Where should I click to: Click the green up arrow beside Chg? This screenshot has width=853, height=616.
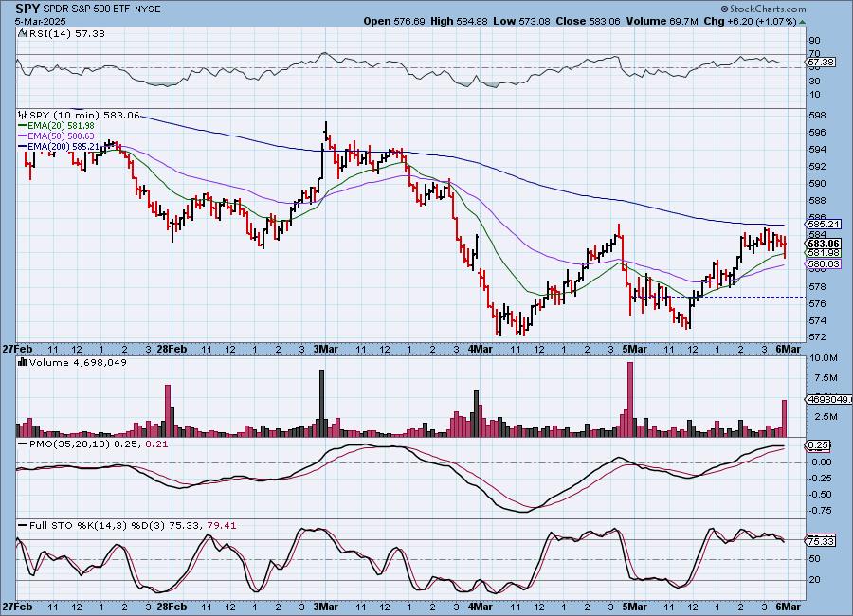pos(803,22)
